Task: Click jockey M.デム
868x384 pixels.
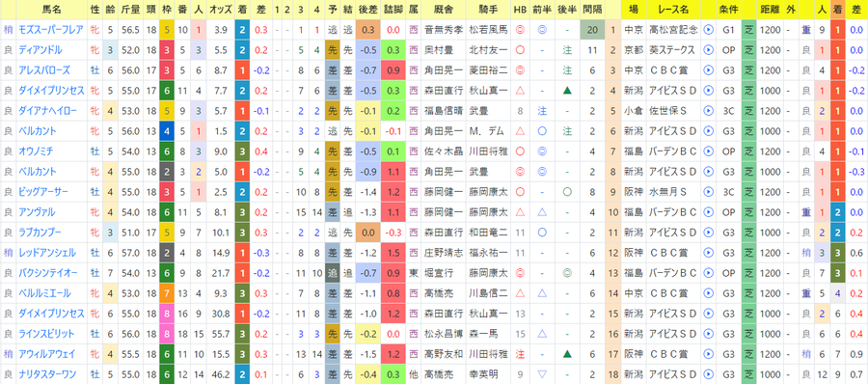Action: pyautogui.click(x=486, y=131)
